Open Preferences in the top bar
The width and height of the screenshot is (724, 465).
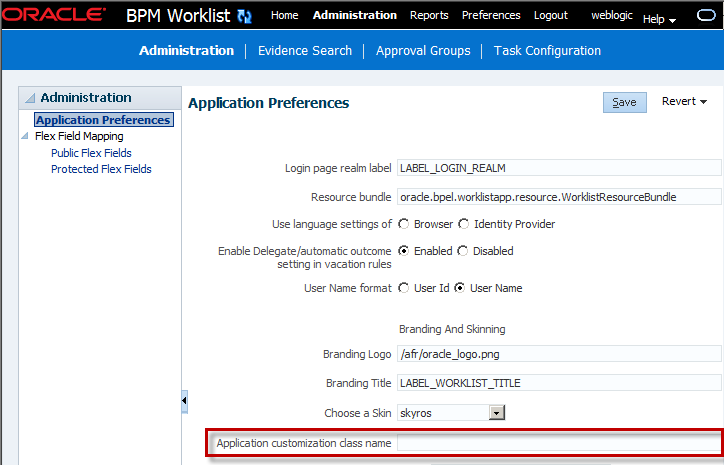point(491,15)
